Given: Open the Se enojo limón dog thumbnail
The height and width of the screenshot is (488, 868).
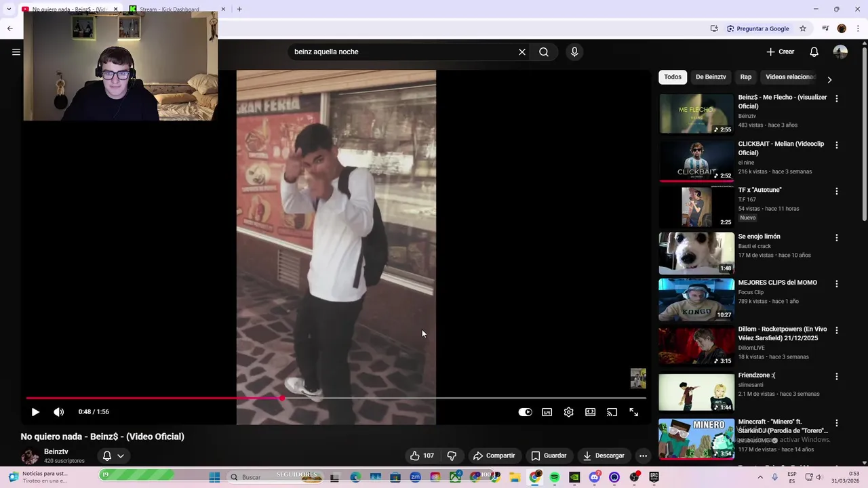Looking at the screenshot, I should click(x=696, y=253).
